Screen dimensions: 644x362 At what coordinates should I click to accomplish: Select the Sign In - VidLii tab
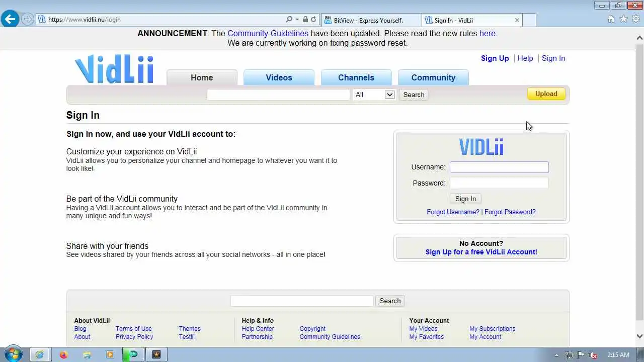467,20
